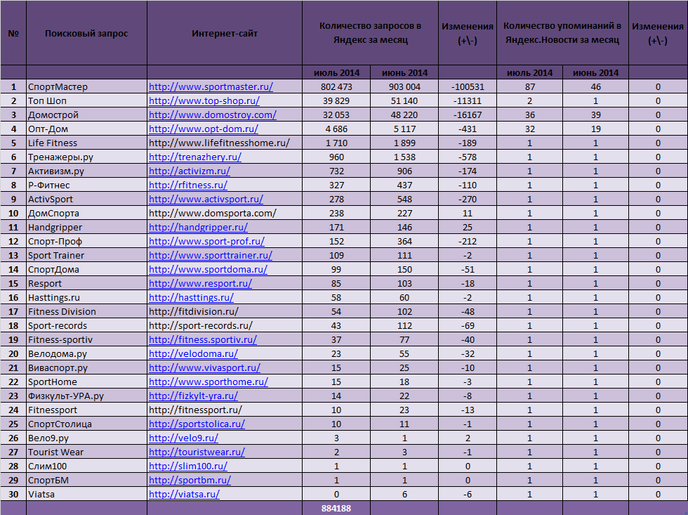The width and height of the screenshot is (688, 515).
Task: Open the velodoma.ru link
Action: pyautogui.click(x=193, y=354)
